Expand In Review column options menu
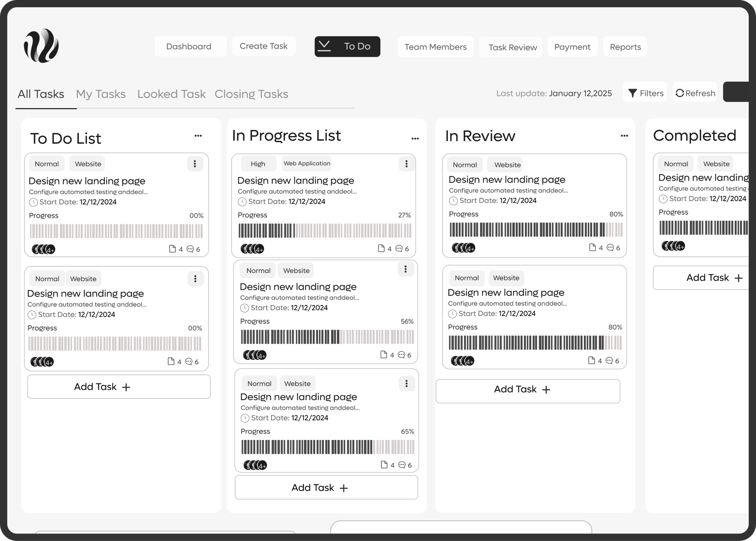 pyautogui.click(x=624, y=136)
